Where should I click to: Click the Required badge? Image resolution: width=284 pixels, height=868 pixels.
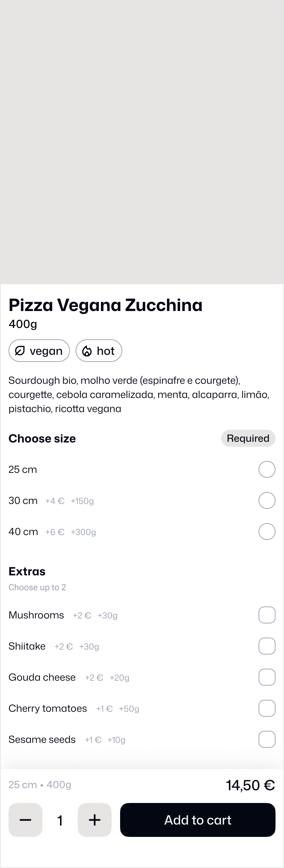[248, 438]
